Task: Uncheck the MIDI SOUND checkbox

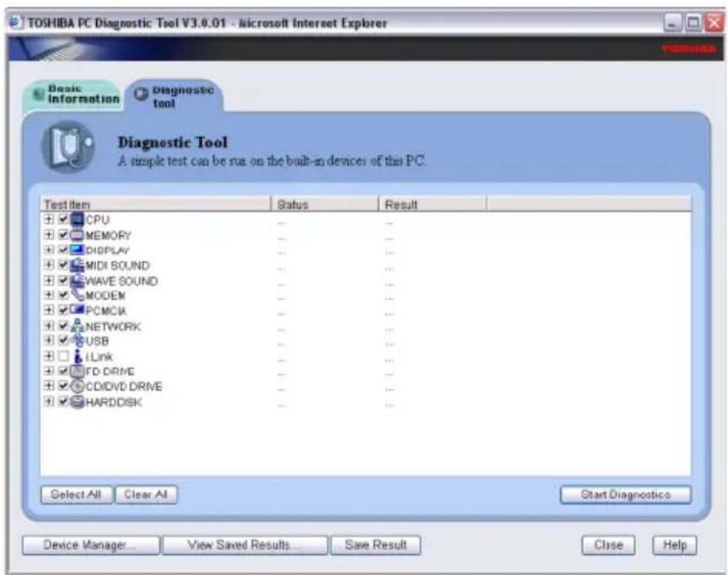Action: point(64,266)
